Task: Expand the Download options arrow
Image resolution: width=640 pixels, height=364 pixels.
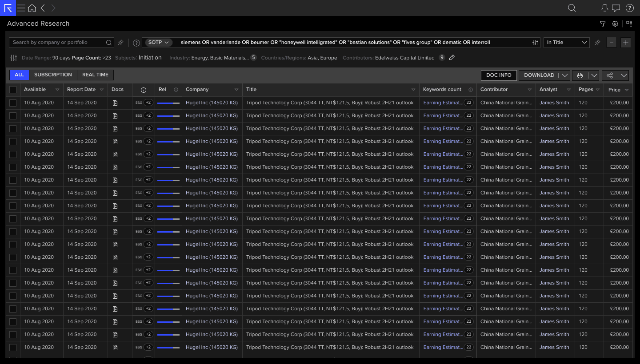Action: pyautogui.click(x=565, y=75)
